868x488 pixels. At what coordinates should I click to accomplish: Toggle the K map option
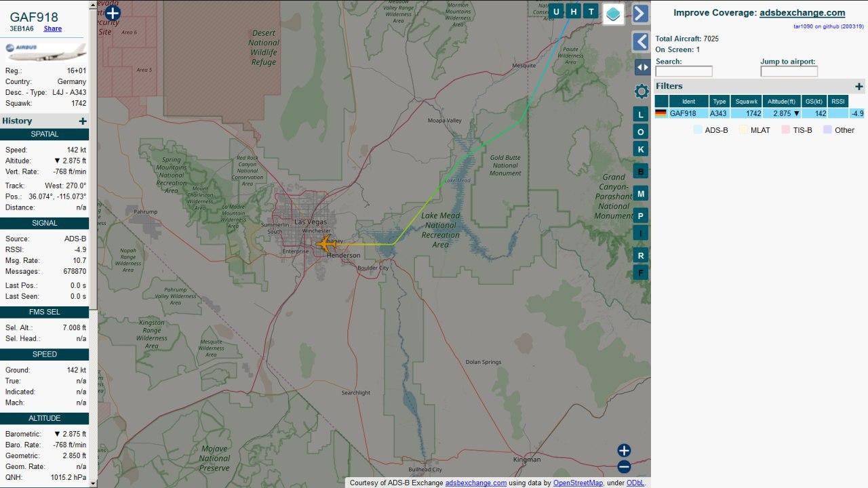tap(641, 148)
